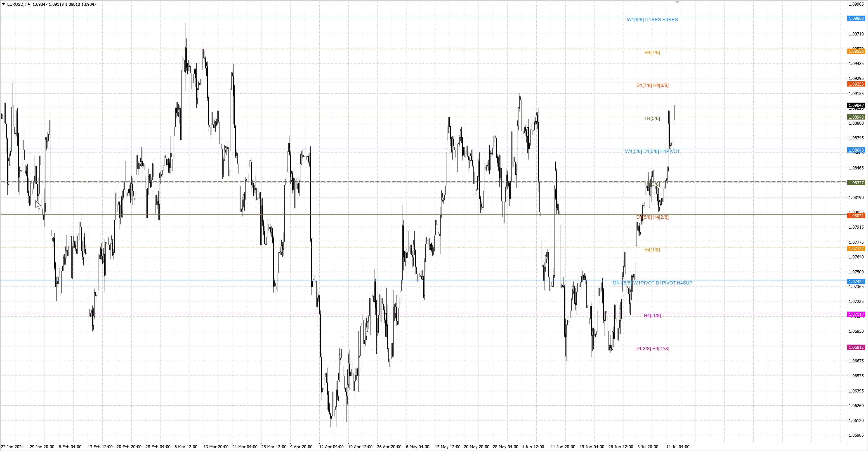Select the H4[5/8] level label
Screen dimensions: 868x451
coord(652,119)
